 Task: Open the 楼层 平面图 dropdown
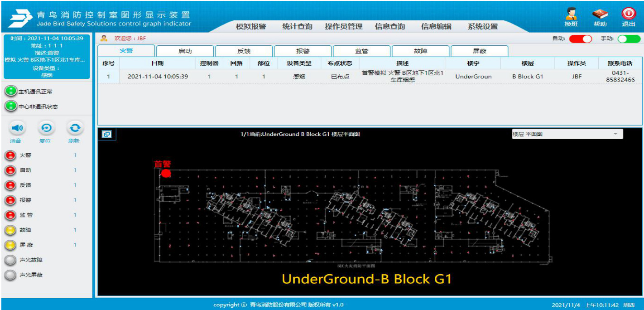[x=567, y=134]
